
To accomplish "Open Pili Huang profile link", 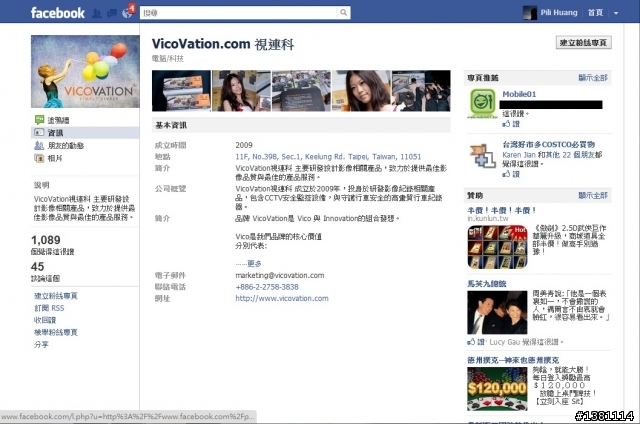I will tap(559, 13).
